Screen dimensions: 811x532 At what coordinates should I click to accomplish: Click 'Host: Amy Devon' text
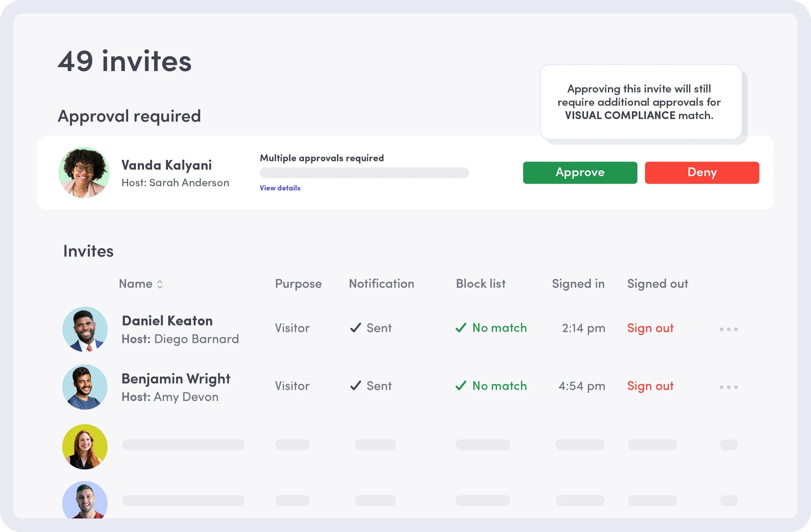170,397
